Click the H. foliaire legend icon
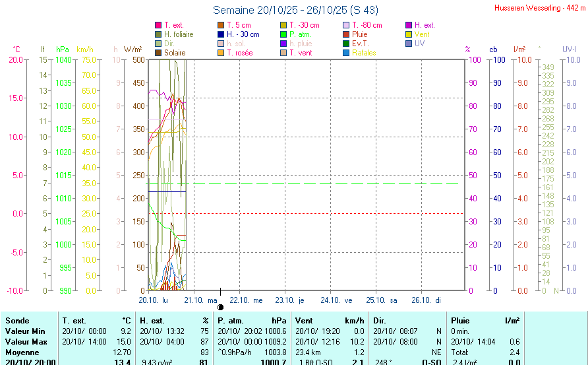The width and height of the screenshot is (588, 365). [158, 34]
